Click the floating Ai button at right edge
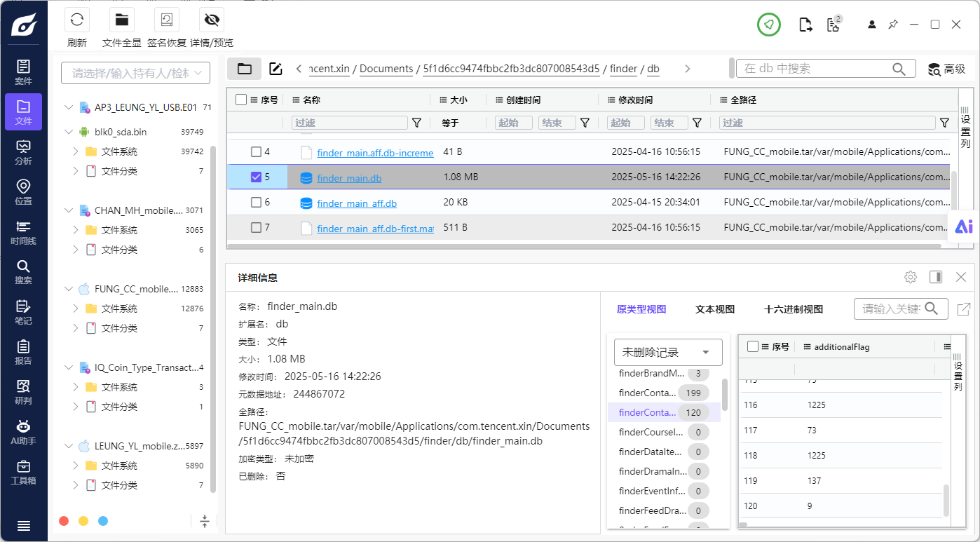This screenshot has width=980, height=542. (x=964, y=226)
